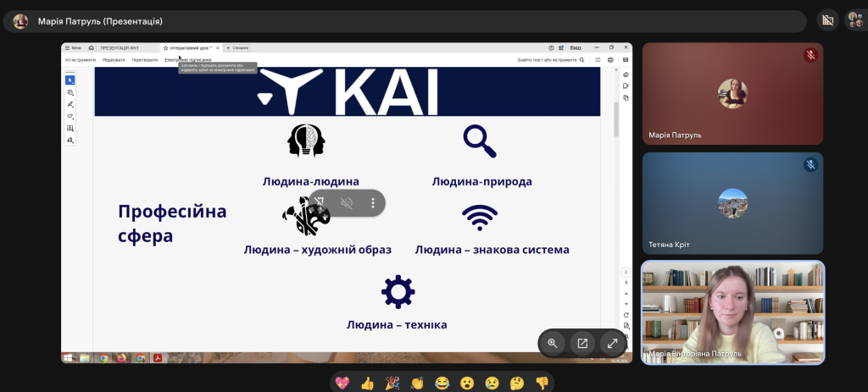
Task: Send the party popper reaction
Action: click(x=392, y=384)
